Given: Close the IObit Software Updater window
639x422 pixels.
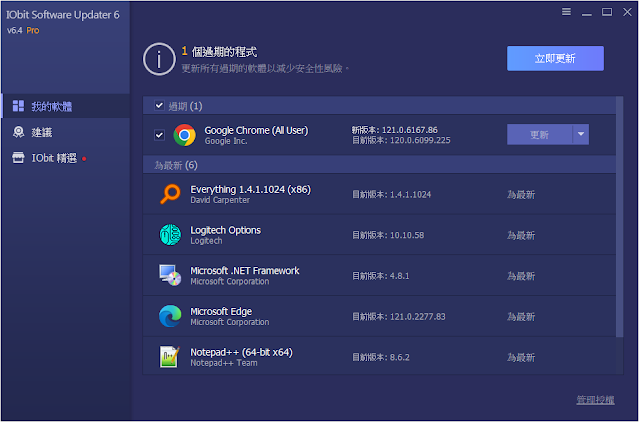Looking at the screenshot, I should tap(627, 12).
